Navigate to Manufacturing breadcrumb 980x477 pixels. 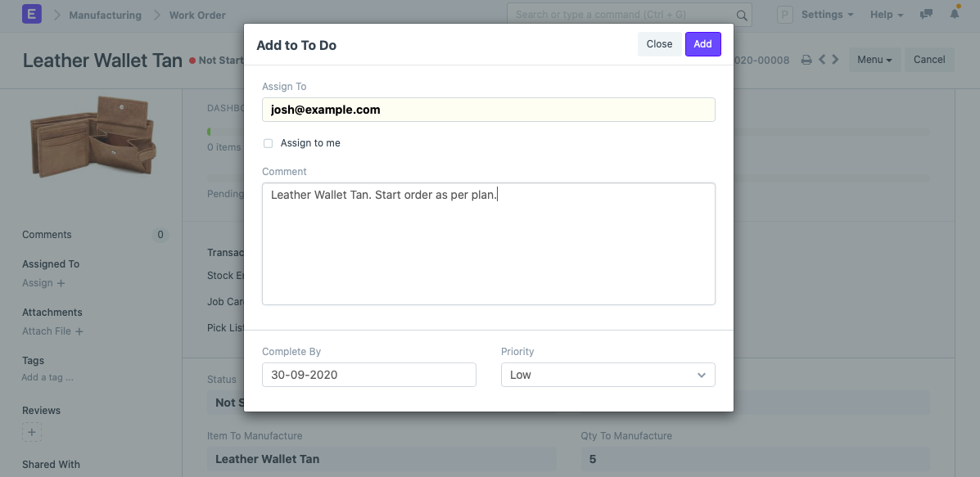tap(105, 15)
